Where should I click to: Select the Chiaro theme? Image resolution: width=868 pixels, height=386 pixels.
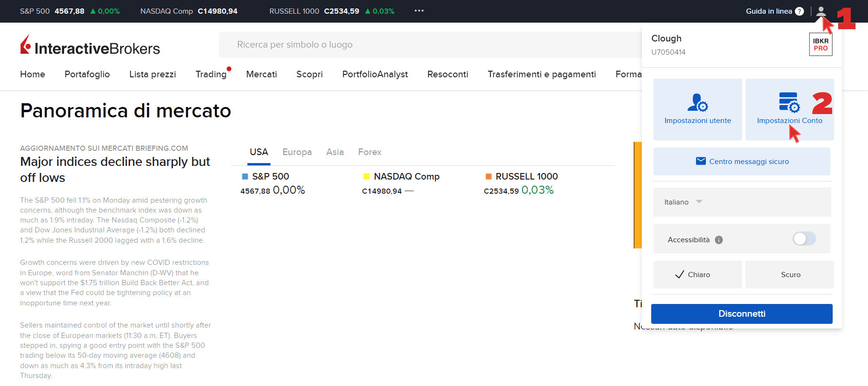tap(697, 274)
